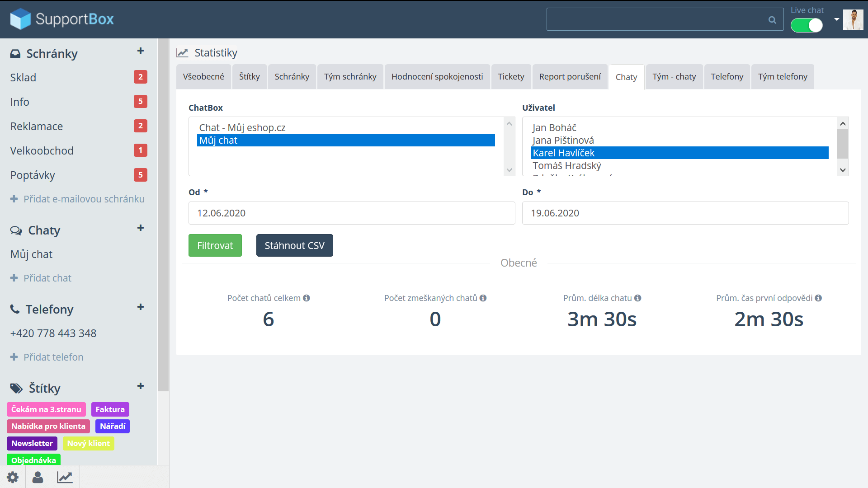Add new mailbox with Schránky plus icon
The width and height of the screenshot is (868, 488).
coord(141,51)
